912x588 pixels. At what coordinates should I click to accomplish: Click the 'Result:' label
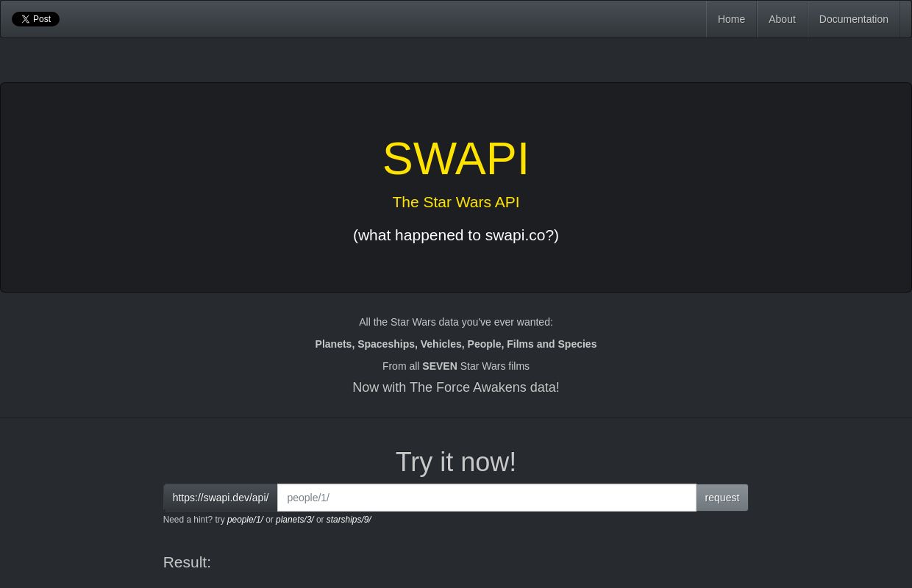(x=187, y=562)
